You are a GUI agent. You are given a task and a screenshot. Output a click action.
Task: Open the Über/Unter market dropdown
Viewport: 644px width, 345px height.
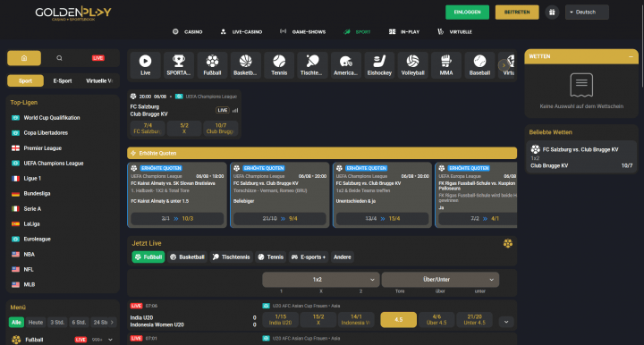click(x=440, y=280)
